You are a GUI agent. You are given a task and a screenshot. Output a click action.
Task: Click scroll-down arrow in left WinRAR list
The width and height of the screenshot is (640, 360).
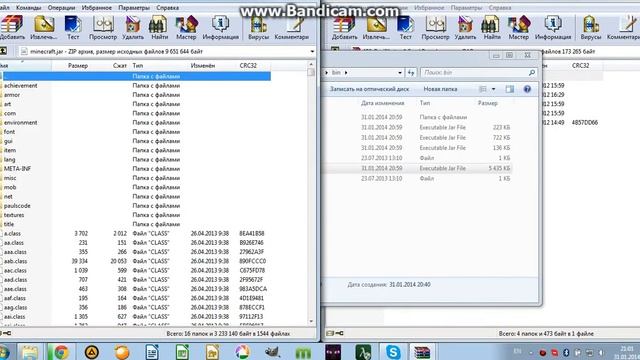pos(311,322)
